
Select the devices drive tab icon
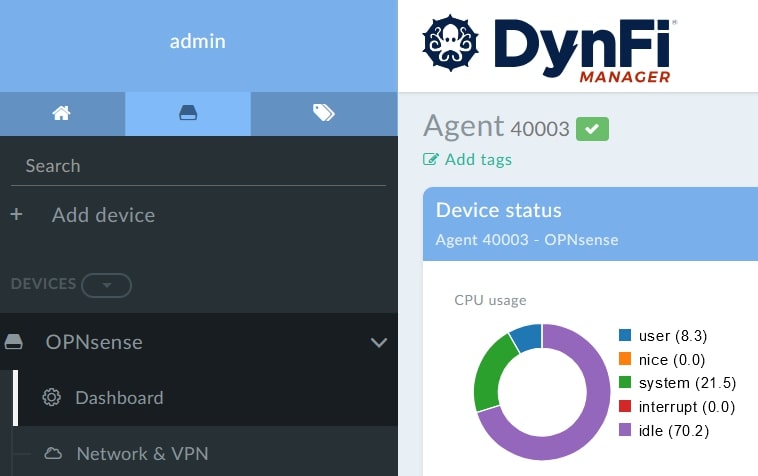[188, 113]
